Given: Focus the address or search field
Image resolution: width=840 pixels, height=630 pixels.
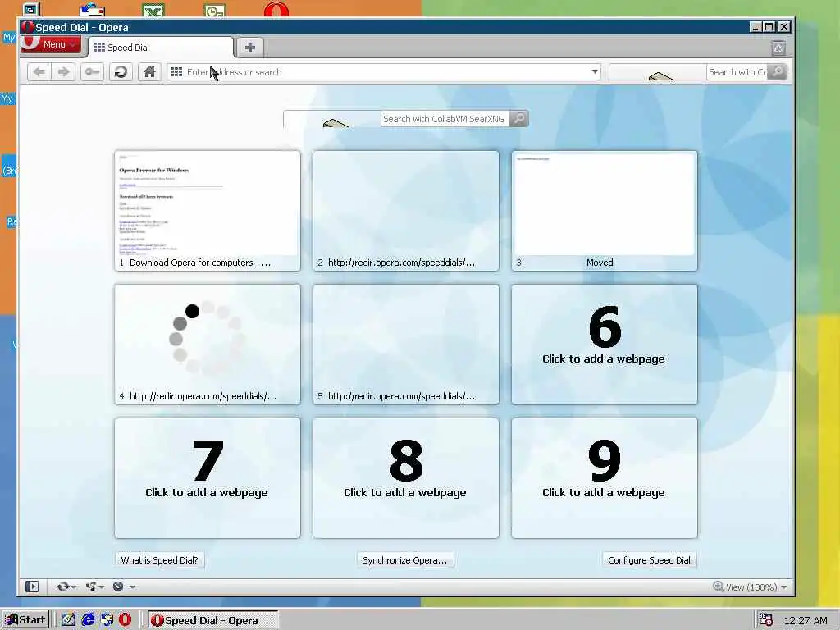Looking at the screenshot, I should tap(385, 72).
